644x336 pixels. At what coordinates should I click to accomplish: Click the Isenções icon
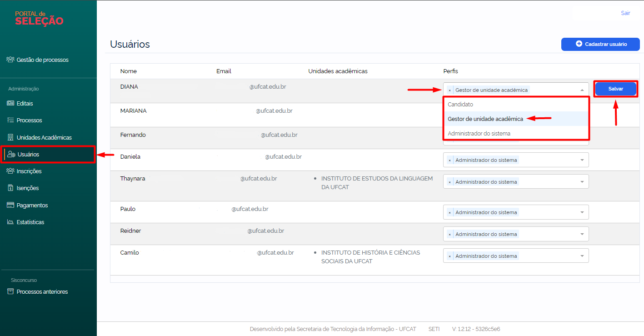click(10, 188)
